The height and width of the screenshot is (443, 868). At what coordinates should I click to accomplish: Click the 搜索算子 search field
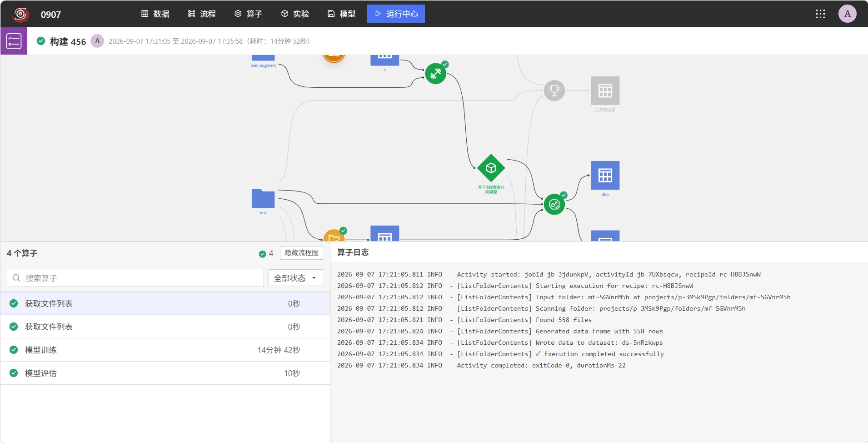pos(135,278)
